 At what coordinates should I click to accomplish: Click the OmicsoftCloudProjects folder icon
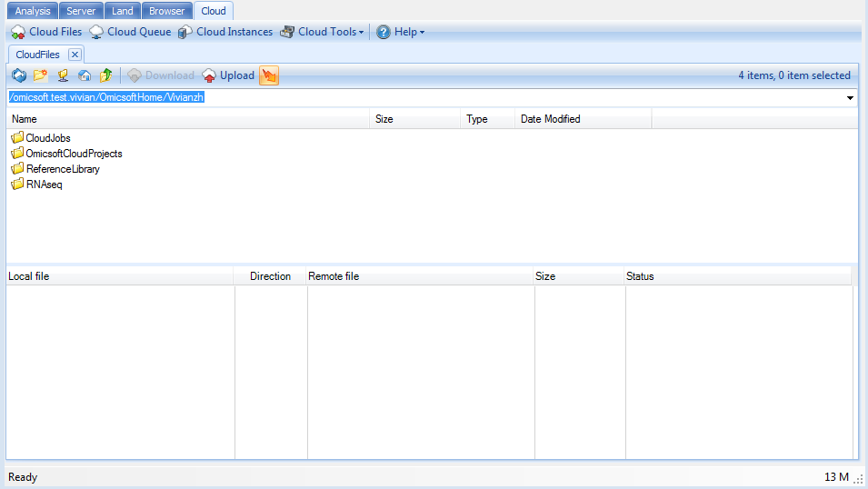click(17, 153)
